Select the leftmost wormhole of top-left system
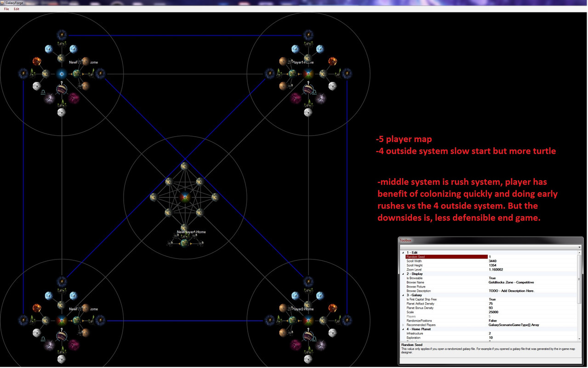 pyautogui.click(x=23, y=74)
